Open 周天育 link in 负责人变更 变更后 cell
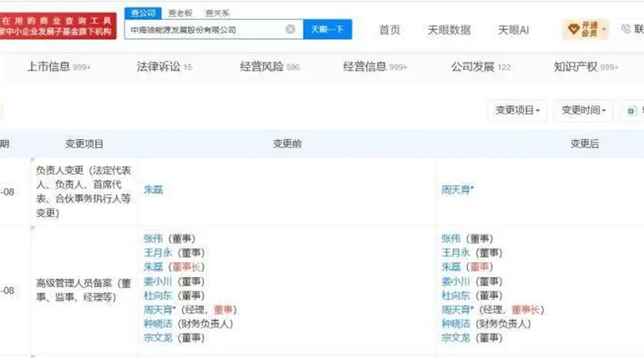 [457, 190]
